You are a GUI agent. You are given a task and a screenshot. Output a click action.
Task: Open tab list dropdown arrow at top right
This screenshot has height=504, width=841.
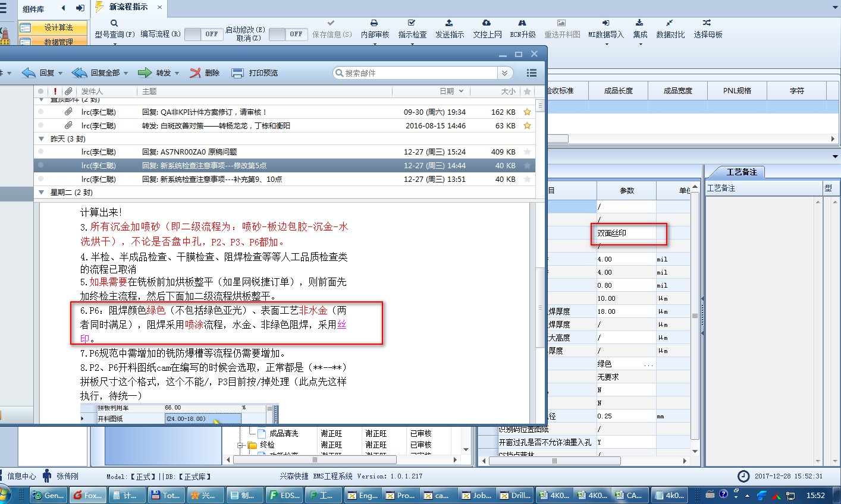pos(836,7)
